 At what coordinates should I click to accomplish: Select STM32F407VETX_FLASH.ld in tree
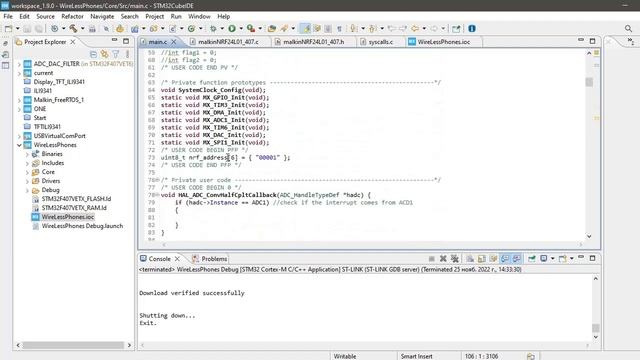(76, 199)
